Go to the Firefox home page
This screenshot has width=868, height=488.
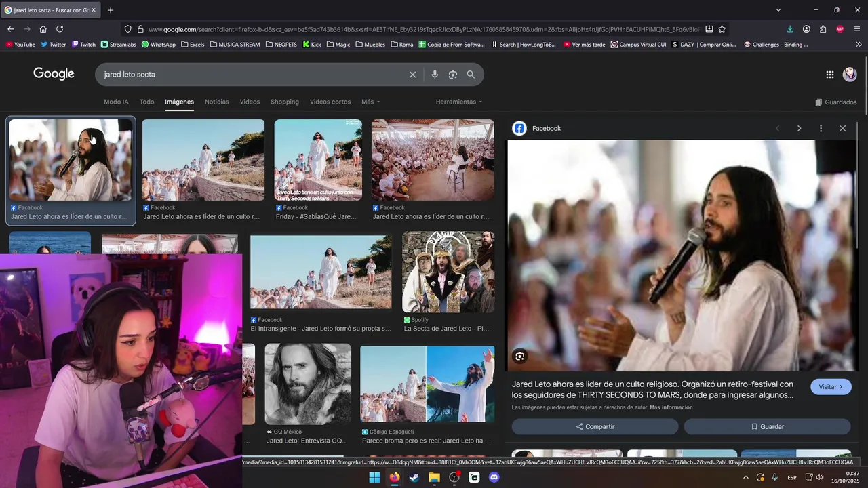point(43,29)
